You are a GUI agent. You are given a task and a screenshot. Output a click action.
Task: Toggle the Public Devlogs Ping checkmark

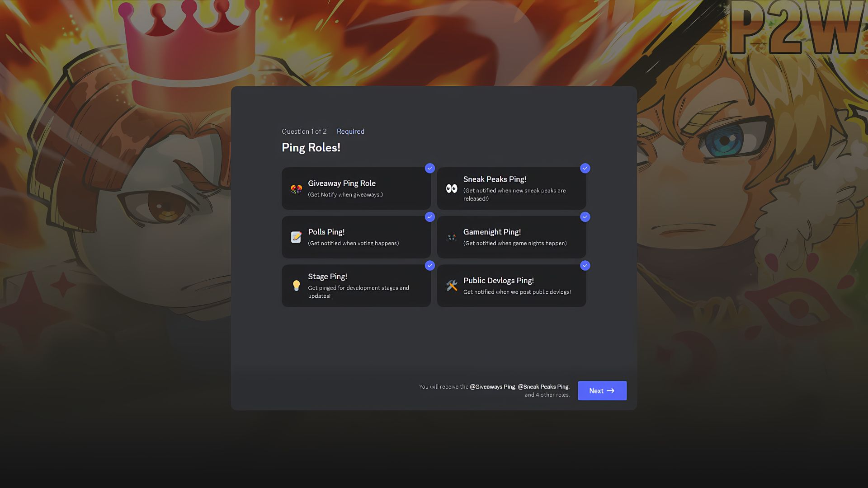point(585,266)
